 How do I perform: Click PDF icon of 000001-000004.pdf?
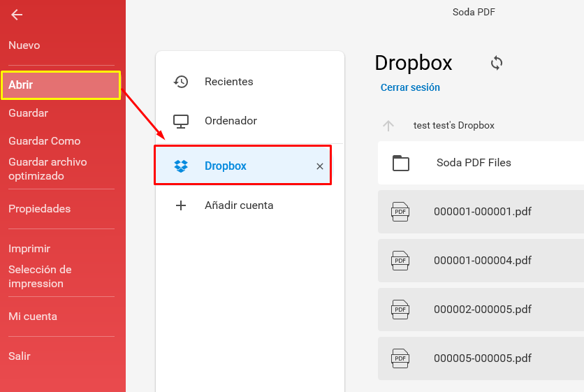coord(400,261)
